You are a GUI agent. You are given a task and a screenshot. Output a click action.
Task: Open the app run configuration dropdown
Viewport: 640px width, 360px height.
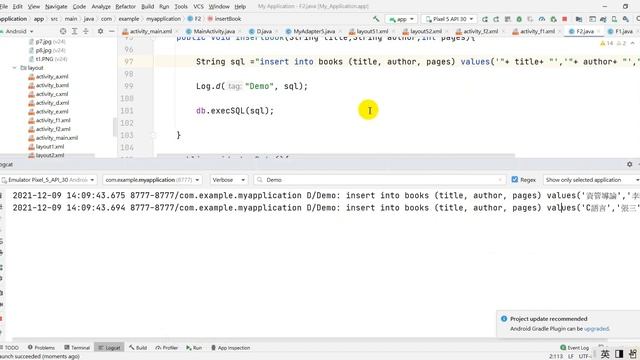coord(402,19)
